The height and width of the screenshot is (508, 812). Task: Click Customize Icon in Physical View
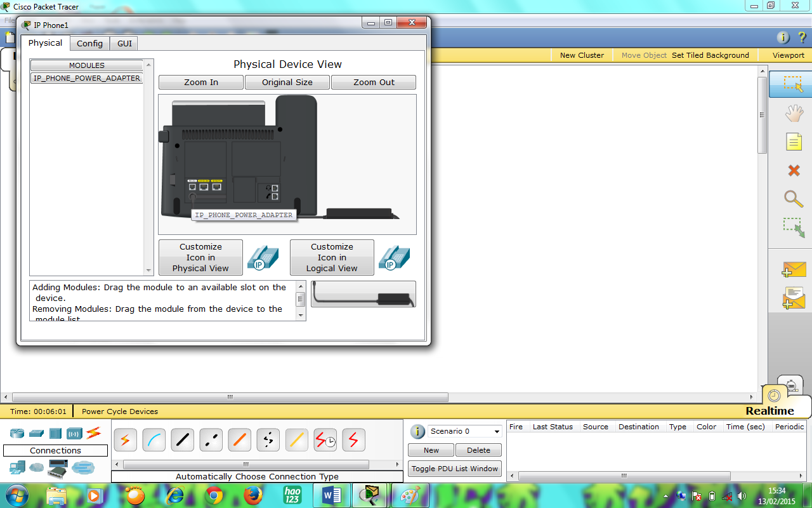[x=200, y=257]
